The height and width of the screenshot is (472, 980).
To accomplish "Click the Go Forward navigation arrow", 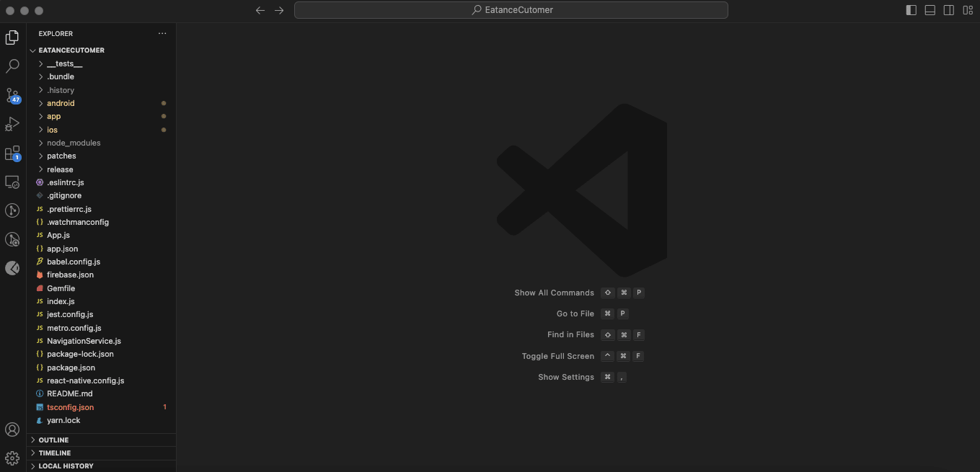I will coord(279,10).
